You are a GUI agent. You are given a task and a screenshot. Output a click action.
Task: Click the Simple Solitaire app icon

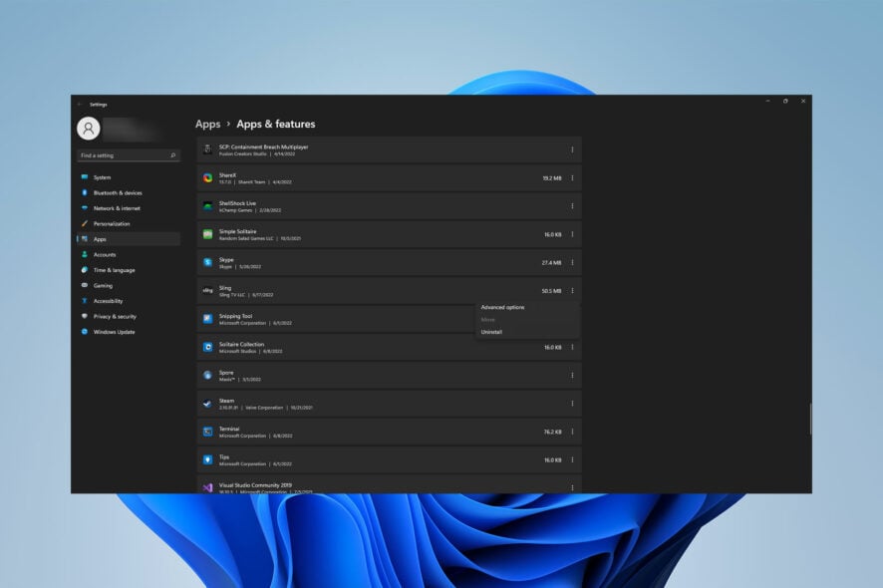tap(208, 234)
